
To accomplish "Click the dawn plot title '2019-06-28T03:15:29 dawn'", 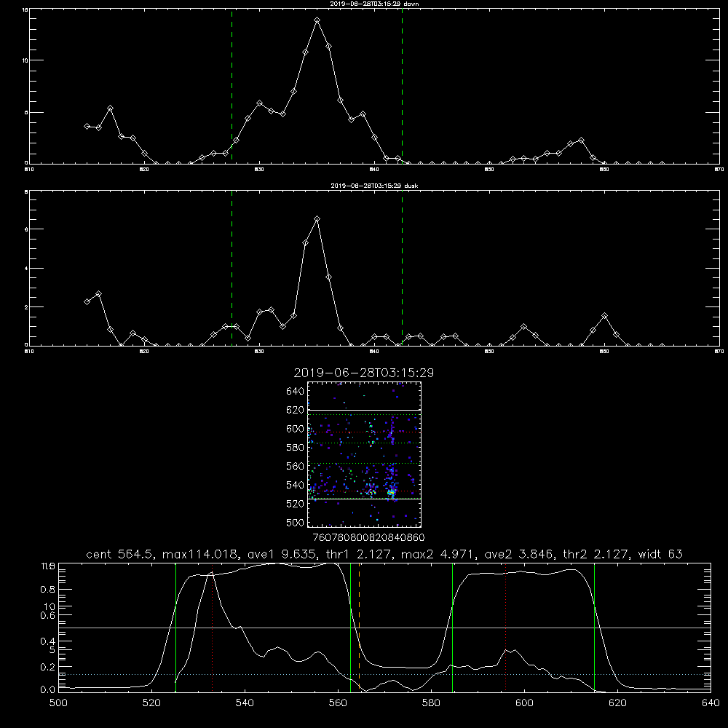I will coord(374,4).
